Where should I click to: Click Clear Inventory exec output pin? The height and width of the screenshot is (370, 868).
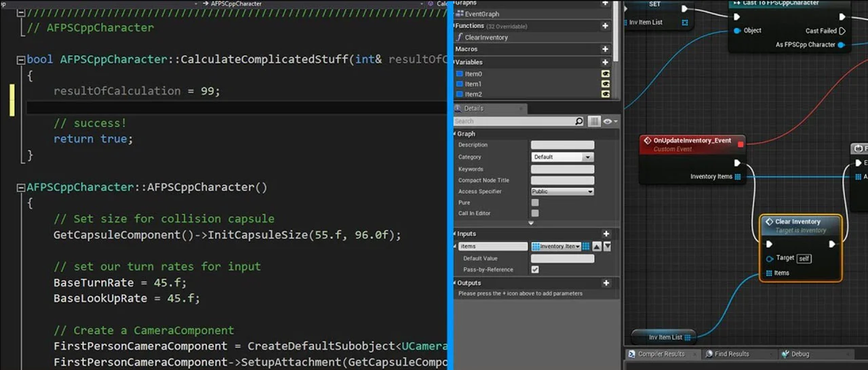point(832,244)
